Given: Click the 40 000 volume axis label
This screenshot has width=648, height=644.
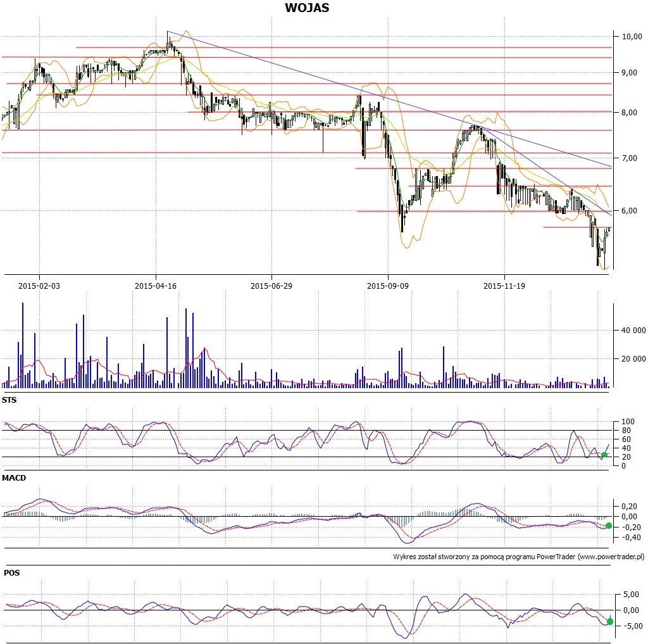Looking at the screenshot, I should tap(633, 331).
